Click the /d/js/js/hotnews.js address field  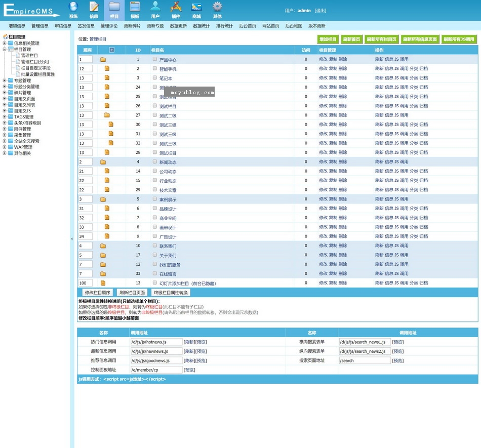(x=156, y=342)
